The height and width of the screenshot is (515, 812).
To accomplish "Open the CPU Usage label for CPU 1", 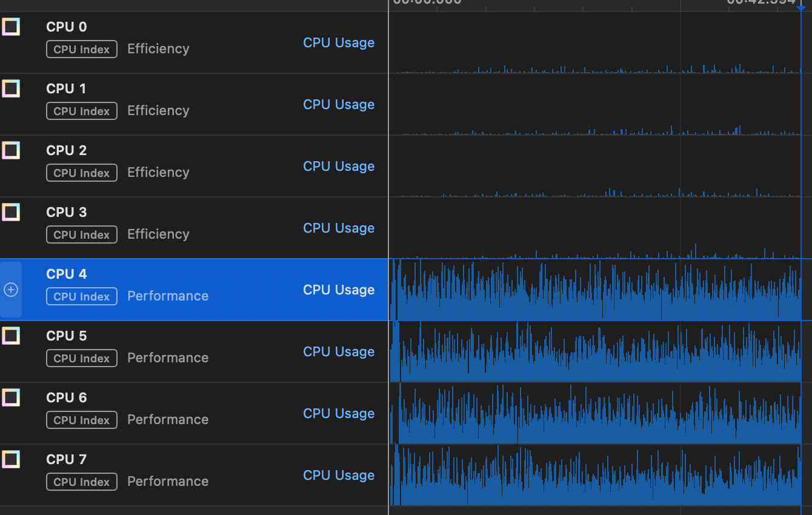I will point(339,105).
